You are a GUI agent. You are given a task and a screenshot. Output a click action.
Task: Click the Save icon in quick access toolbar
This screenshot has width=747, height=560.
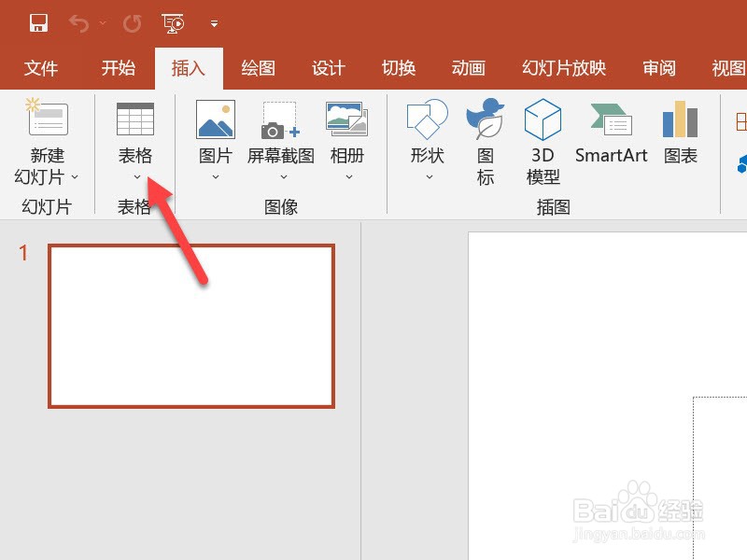(x=38, y=22)
